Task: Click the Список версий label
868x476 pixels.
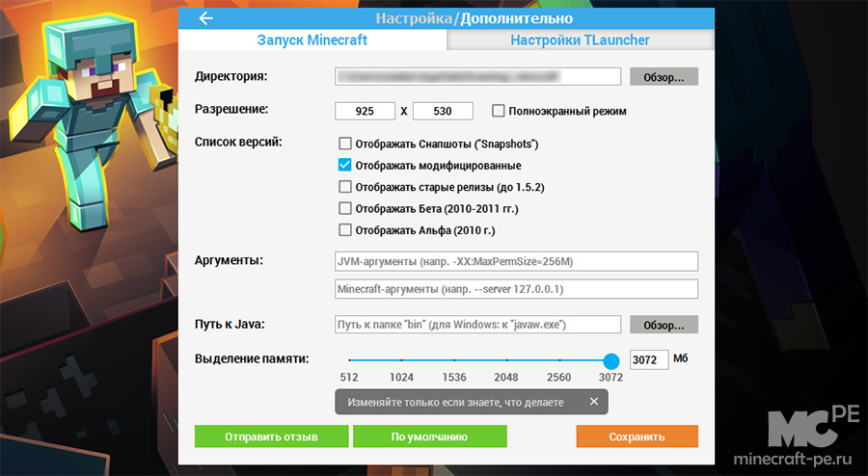Action: pyautogui.click(x=238, y=142)
